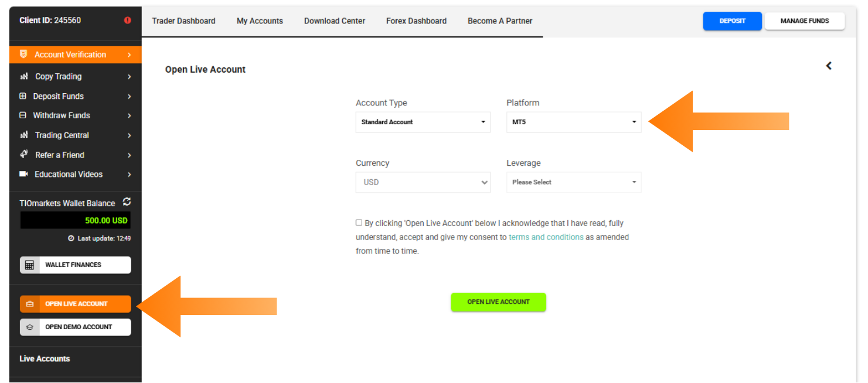Enable the terms and conditions consent checkbox

[359, 223]
